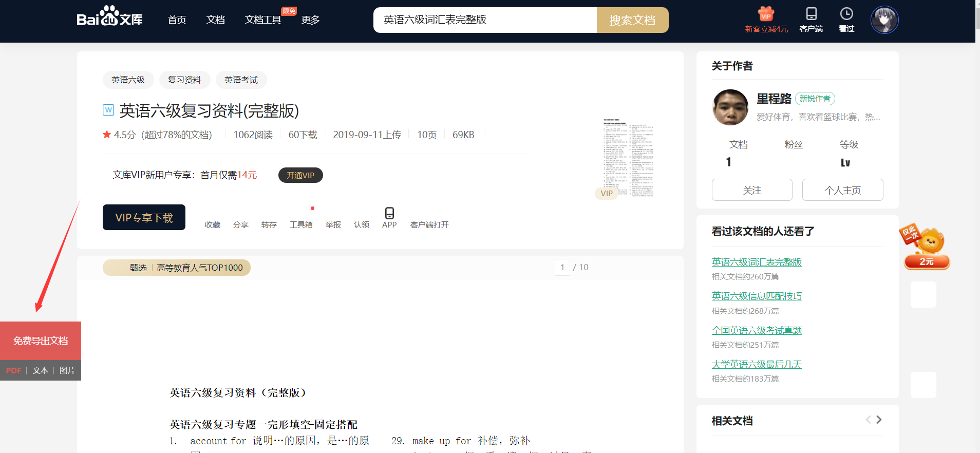This screenshot has width=980, height=453.
Task: Open the 工具箱 toolbox menu
Action: tap(301, 224)
